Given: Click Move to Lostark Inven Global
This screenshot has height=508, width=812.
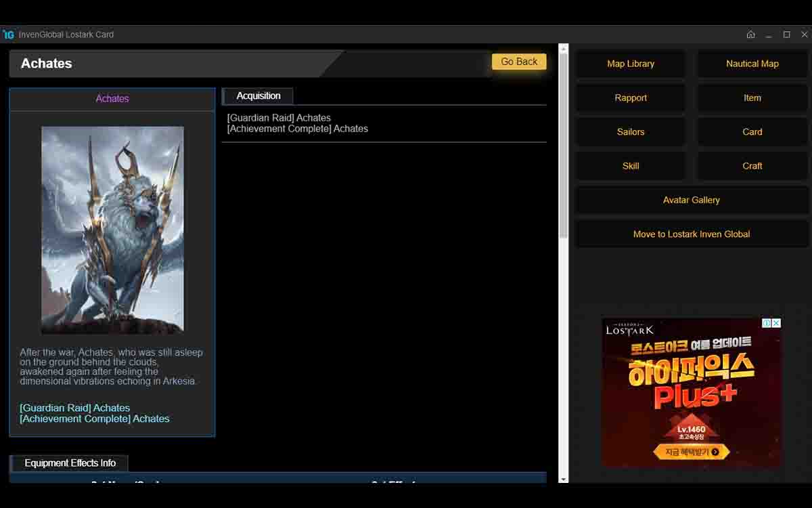Looking at the screenshot, I should tap(691, 234).
